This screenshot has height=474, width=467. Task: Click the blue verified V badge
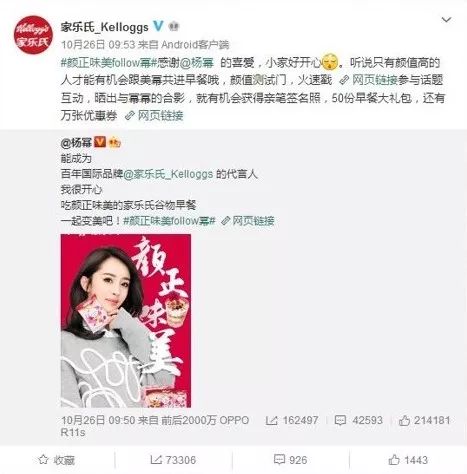(x=158, y=26)
